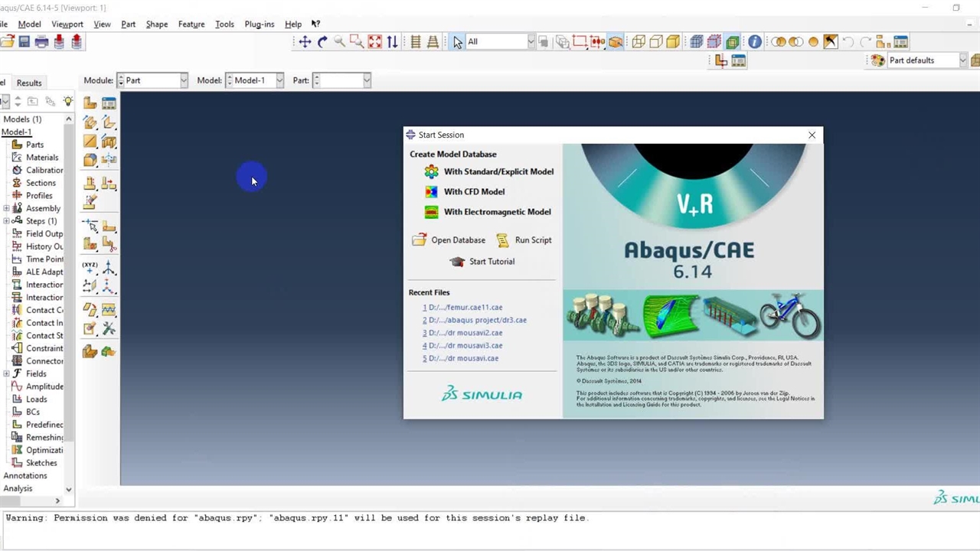The image size is (980, 551).
Task: Select Materials in the model tree
Action: pos(41,157)
